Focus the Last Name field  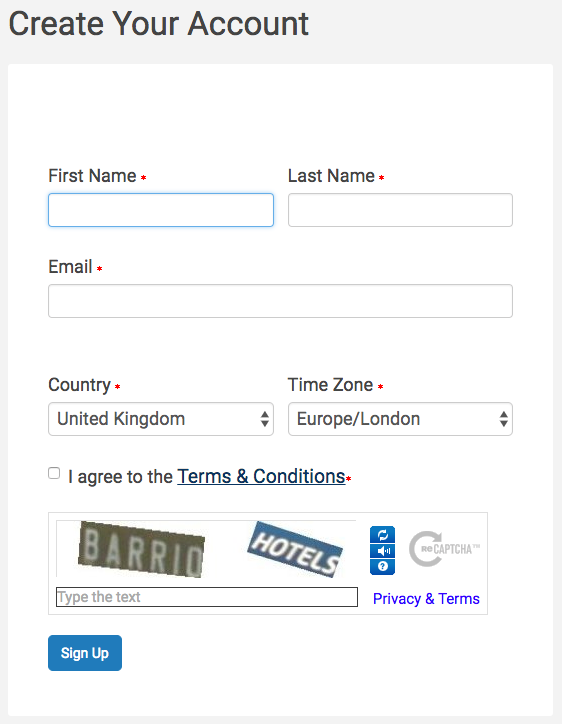point(400,210)
